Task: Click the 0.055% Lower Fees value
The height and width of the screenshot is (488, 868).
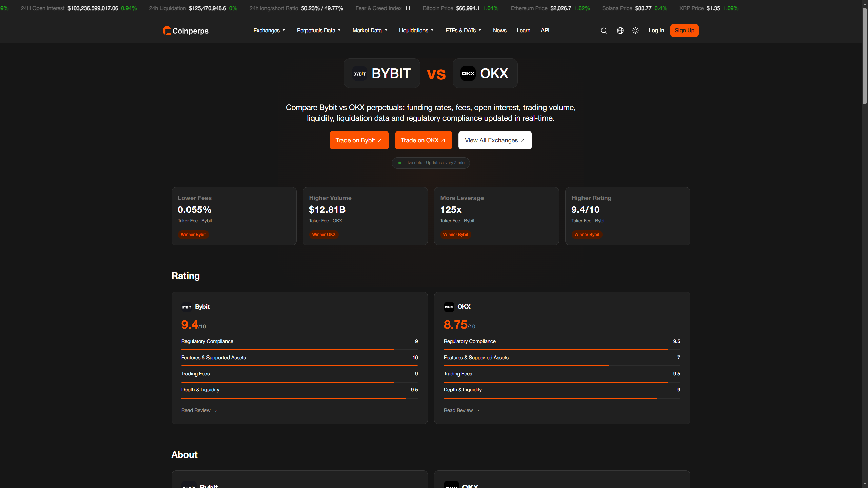Action: [x=195, y=210]
